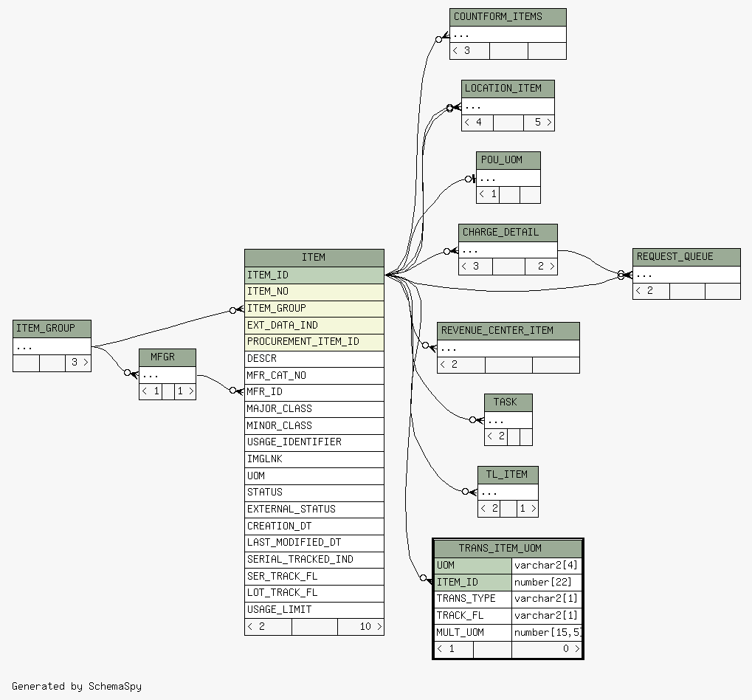Open the CHARGE_DETAIL table header
This screenshot has height=700, width=752.
point(508,233)
